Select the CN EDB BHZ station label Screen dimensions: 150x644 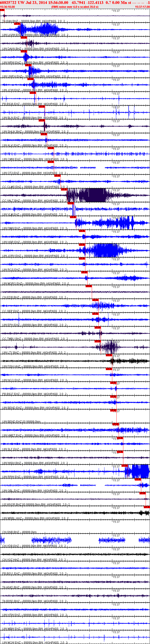(34, 297)
